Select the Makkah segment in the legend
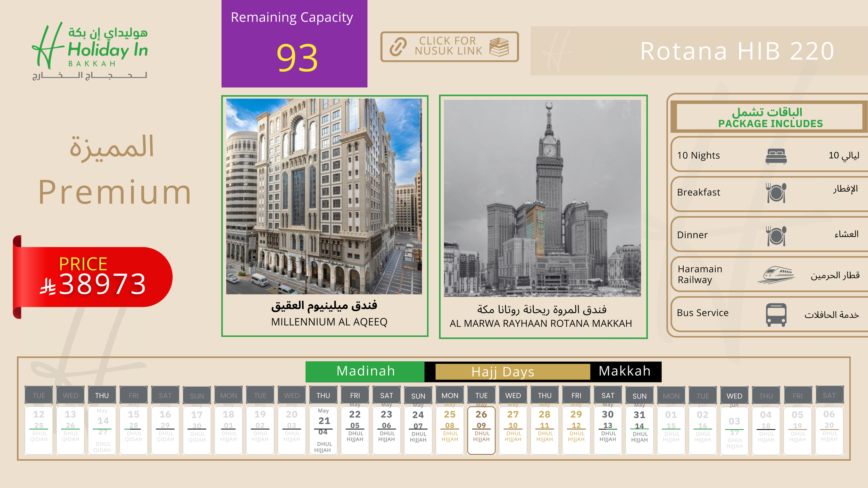The width and height of the screenshot is (868, 488). pyautogui.click(x=624, y=371)
